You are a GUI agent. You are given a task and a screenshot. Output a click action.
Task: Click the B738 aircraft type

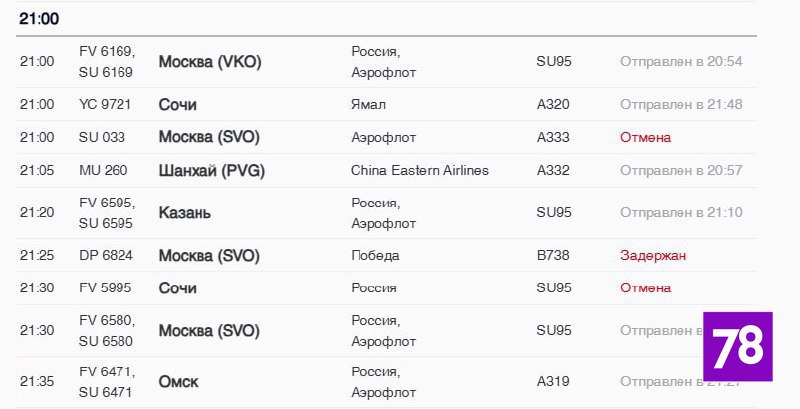pos(553,255)
